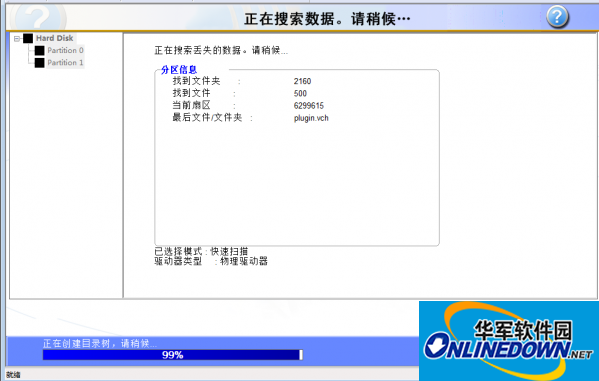599x381 pixels.
Task: Click the 当前扇区 label
Action: [x=191, y=105]
